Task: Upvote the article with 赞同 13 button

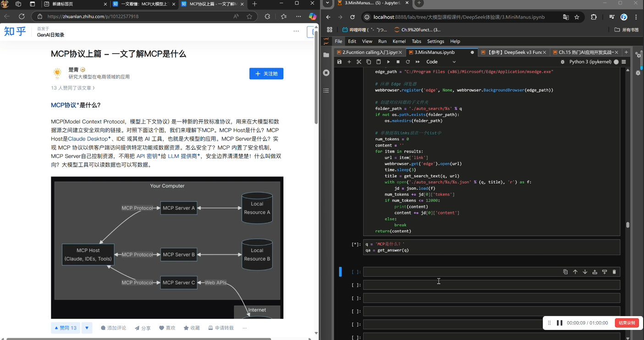Action: (66, 328)
